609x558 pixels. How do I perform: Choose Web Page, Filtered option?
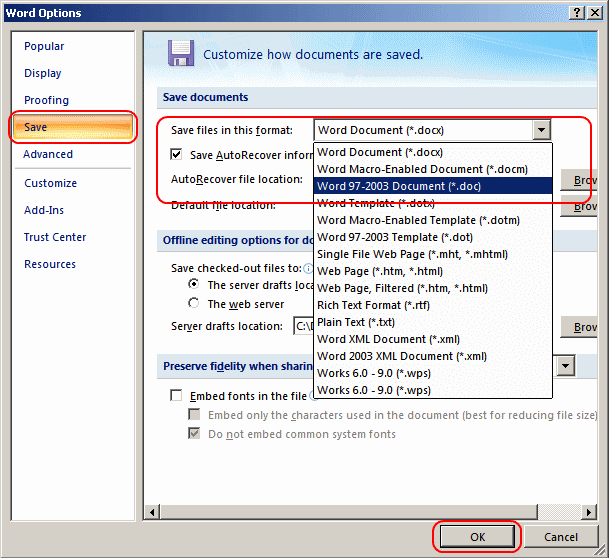433,288
